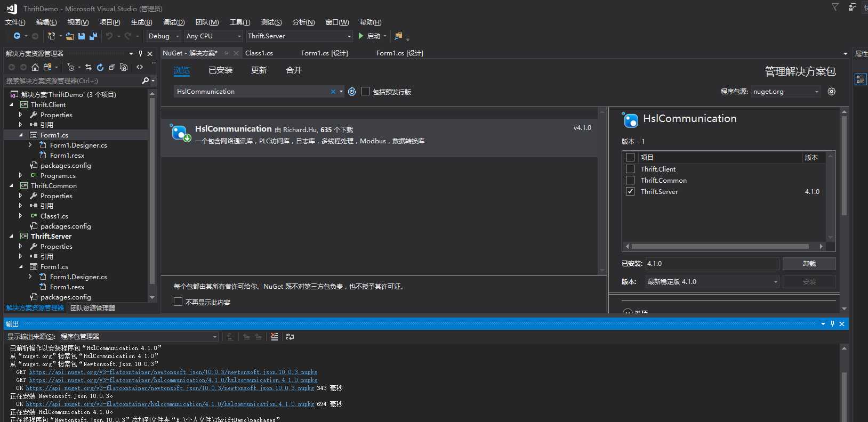Save the current file with the disk icon
The width and height of the screenshot is (868, 422).
[x=82, y=36]
